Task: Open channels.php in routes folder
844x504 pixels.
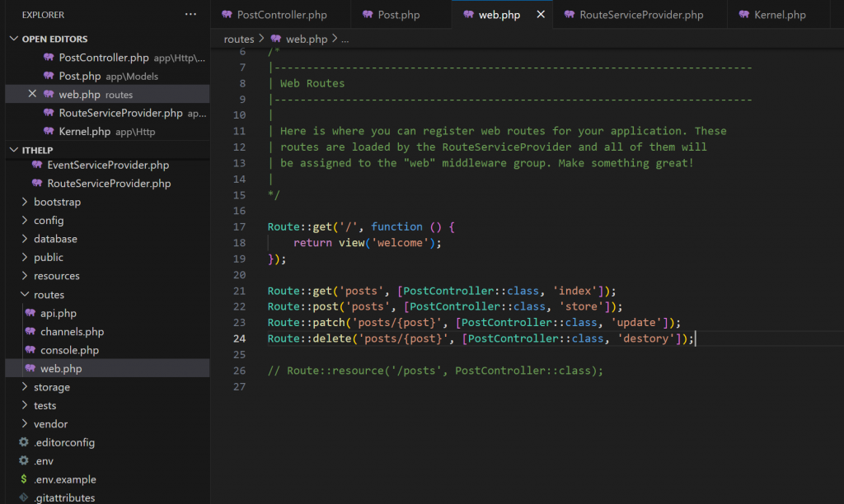Action: tap(108, 331)
